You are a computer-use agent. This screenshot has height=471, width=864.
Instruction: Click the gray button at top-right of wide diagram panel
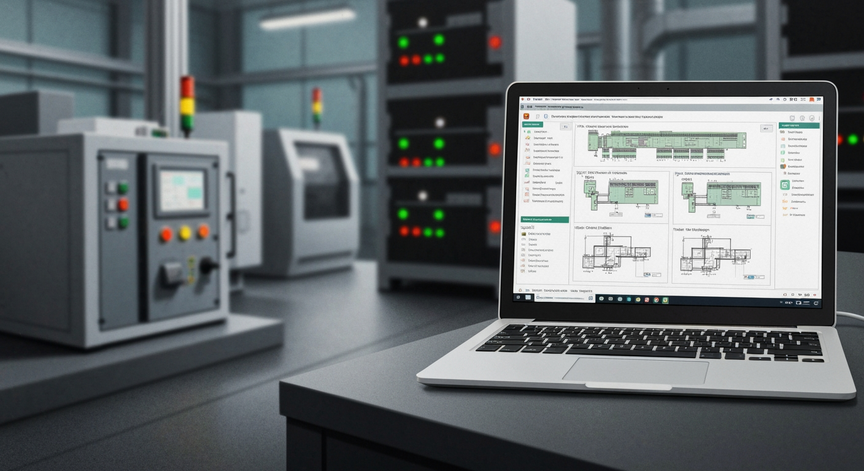coord(766,128)
